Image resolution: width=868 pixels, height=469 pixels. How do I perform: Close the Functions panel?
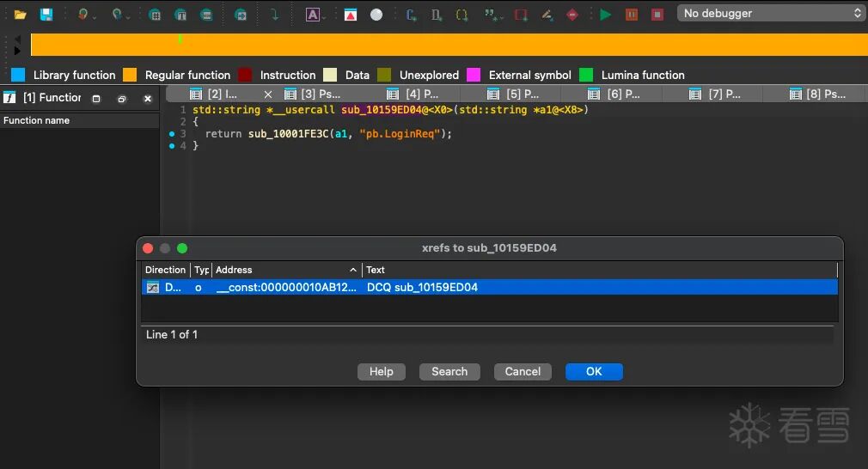pos(147,99)
